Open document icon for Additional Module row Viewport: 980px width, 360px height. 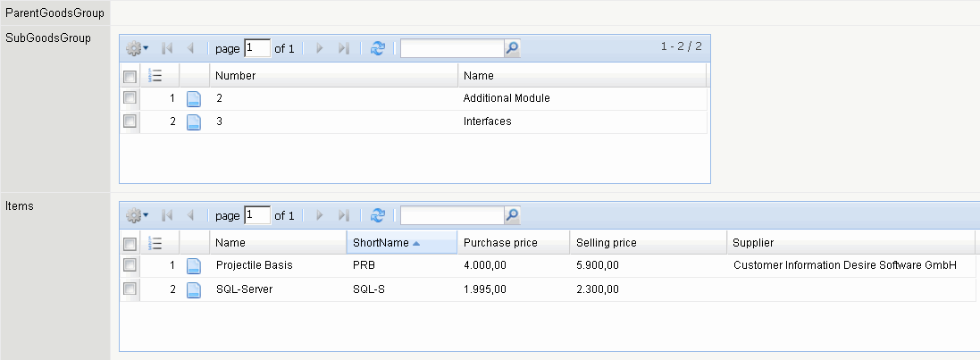coord(193,98)
